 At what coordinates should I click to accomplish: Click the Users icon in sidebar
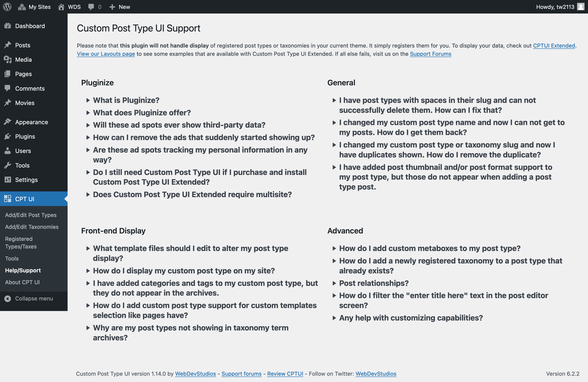click(x=8, y=150)
